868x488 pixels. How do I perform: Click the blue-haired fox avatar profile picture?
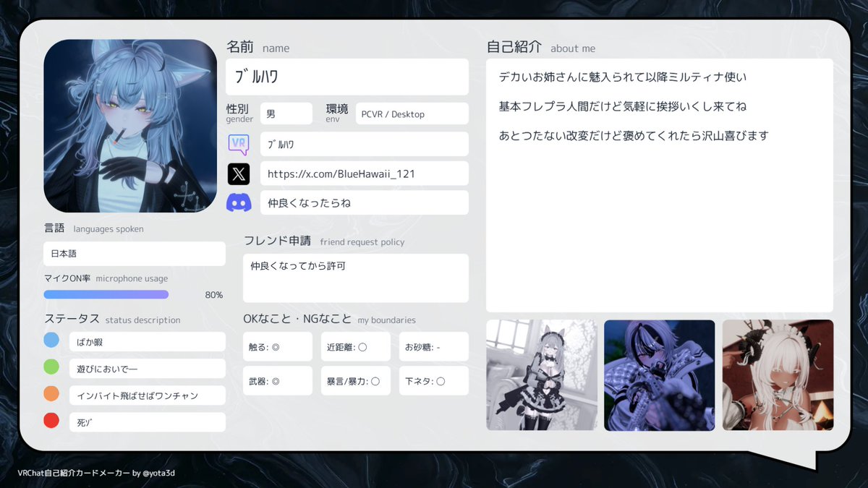(x=130, y=126)
